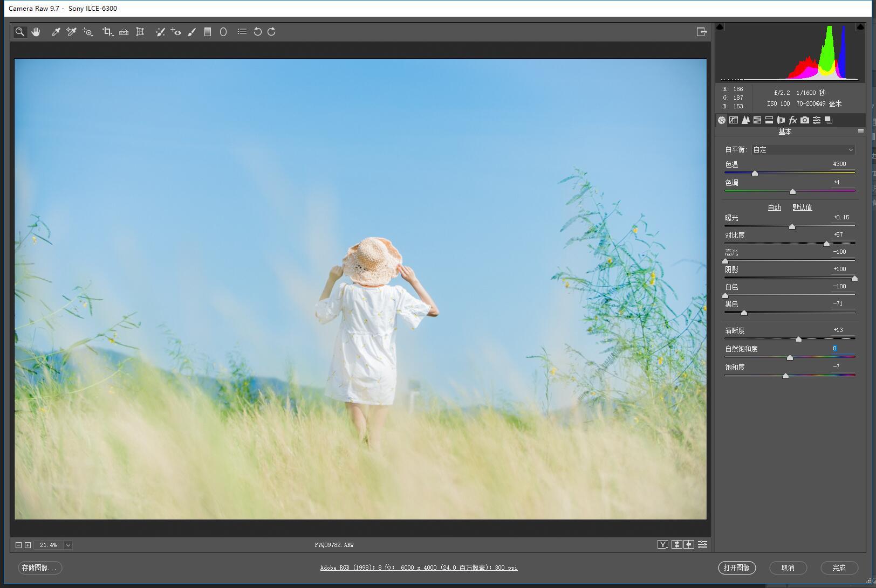The height and width of the screenshot is (588, 876).
Task: Click the 高光 value field -100
Action: click(843, 252)
